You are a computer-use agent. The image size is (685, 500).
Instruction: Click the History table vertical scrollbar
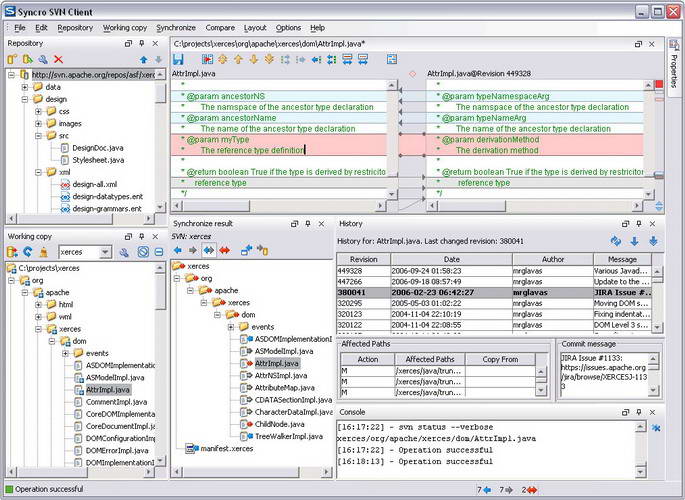tap(656, 300)
